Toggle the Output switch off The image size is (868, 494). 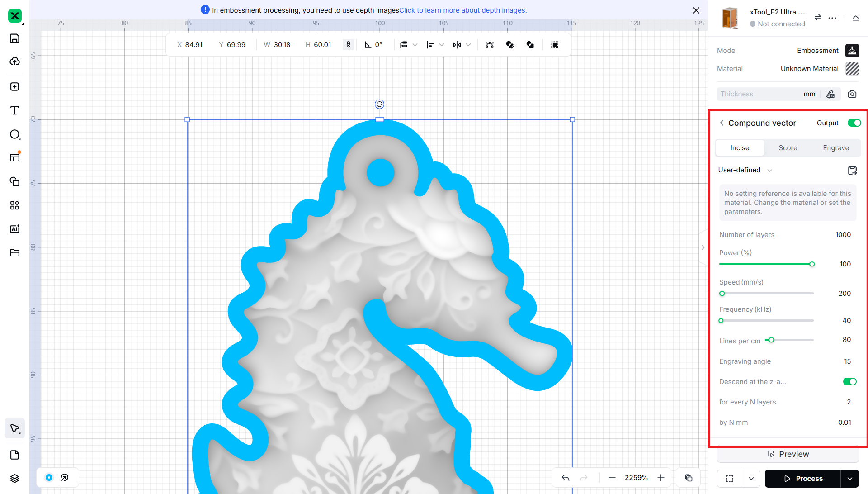(854, 123)
